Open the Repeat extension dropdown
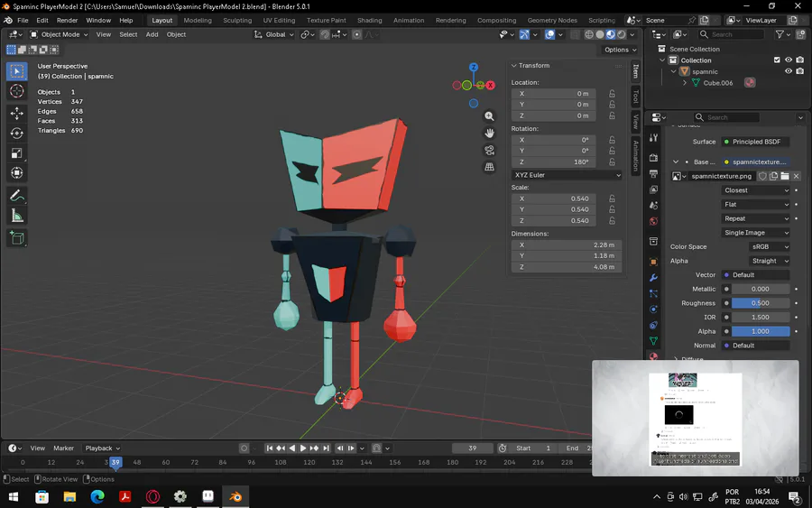The height and width of the screenshot is (508, 812). tap(755, 218)
